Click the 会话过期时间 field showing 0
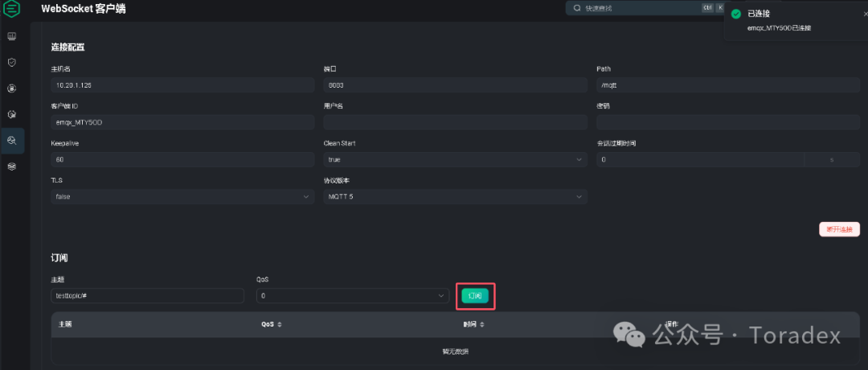This screenshot has height=370, width=868. (700, 159)
